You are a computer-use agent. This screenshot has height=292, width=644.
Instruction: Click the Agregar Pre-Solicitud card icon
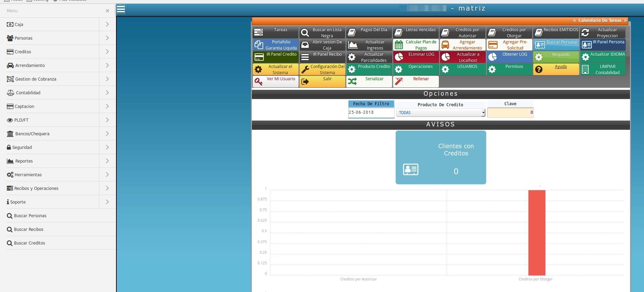493,45
